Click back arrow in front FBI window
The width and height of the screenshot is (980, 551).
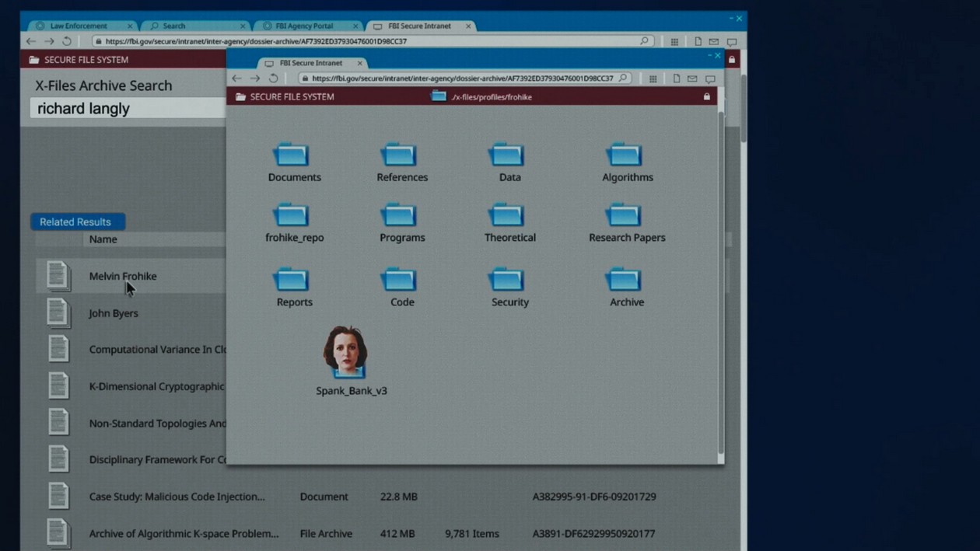237,78
